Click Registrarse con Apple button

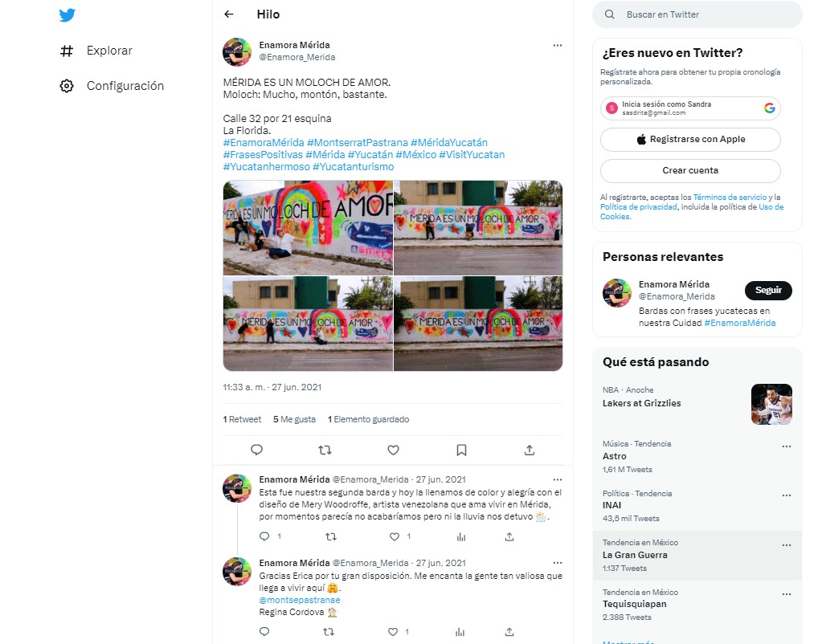pos(690,139)
